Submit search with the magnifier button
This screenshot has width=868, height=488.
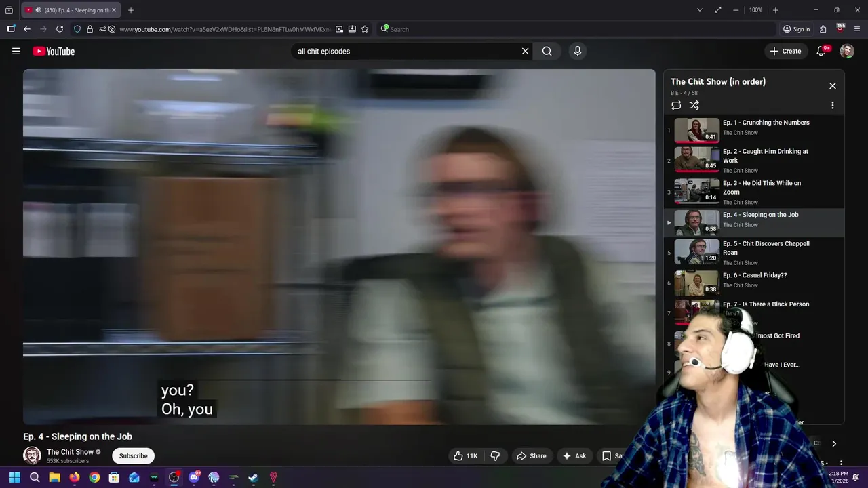[x=547, y=51]
